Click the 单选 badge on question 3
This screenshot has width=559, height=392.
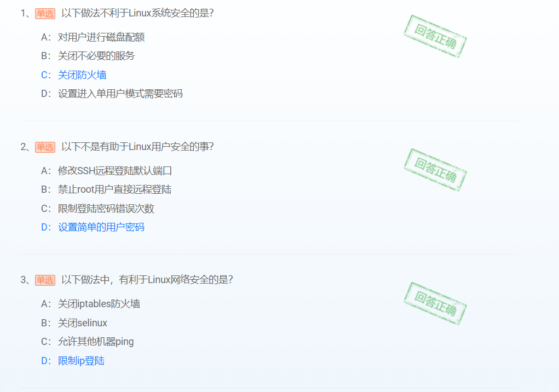click(x=45, y=280)
